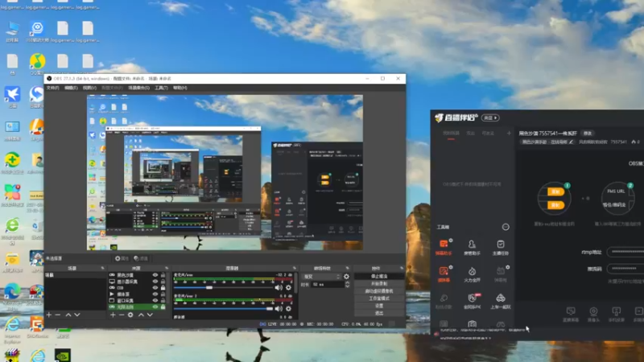The height and width of the screenshot is (362, 644).
Task: Pop out the Audio Mixer dock panel
Action: point(294,268)
